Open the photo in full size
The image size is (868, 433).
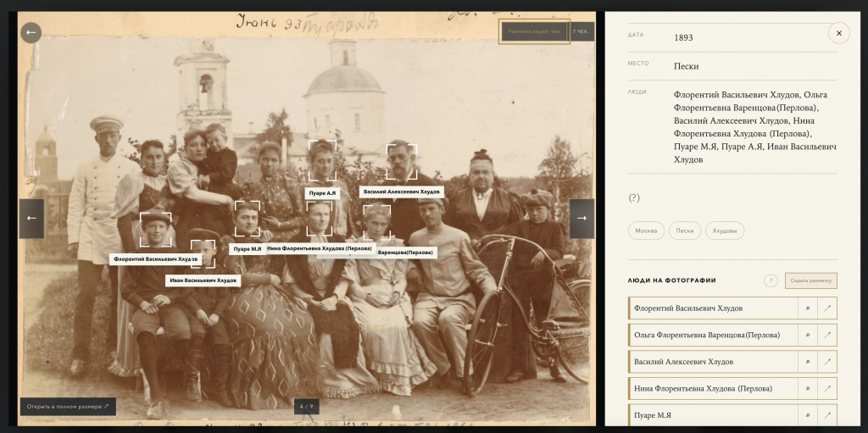click(68, 407)
